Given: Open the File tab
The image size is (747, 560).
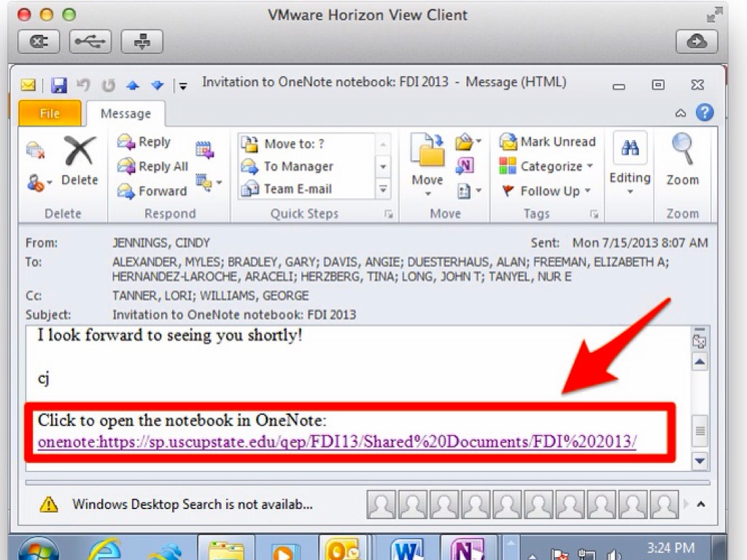Looking at the screenshot, I should pyautogui.click(x=50, y=114).
